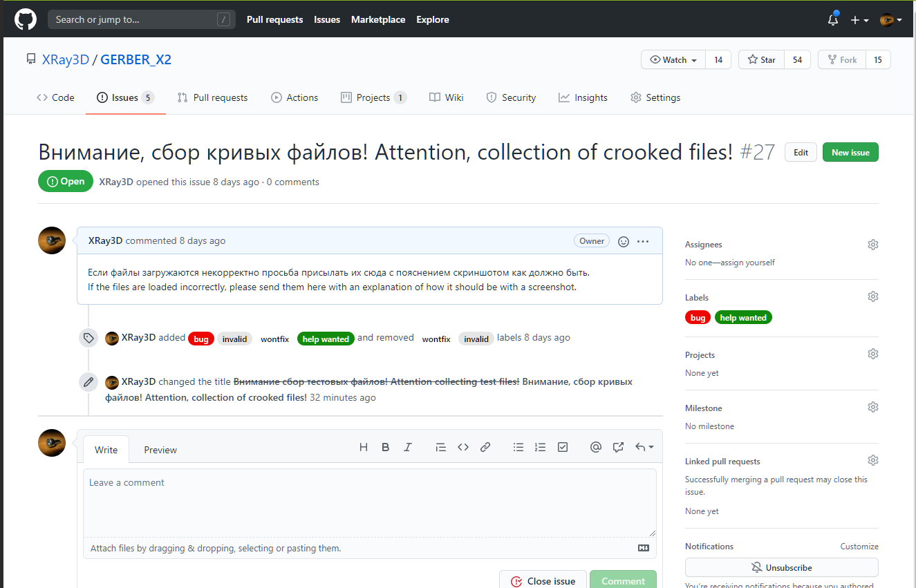View the 54 stargazers count
The height and width of the screenshot is (588, 916).
pyautogui.click(x=797, y=60)
